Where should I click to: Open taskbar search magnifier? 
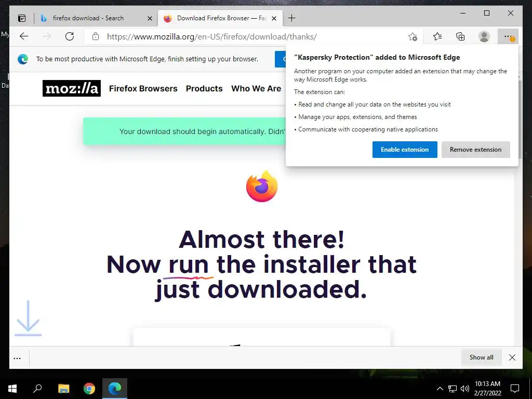37,389
